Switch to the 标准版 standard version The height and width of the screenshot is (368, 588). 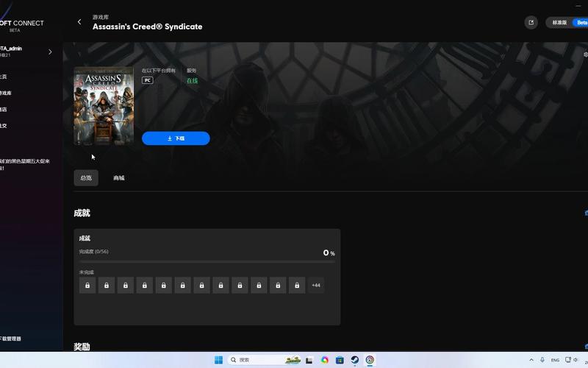pos(559,23)
